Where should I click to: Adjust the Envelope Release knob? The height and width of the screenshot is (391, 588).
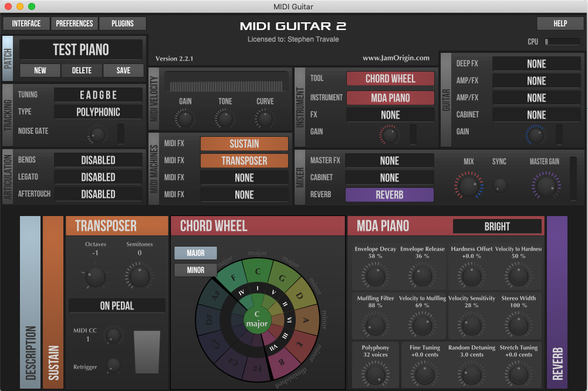pyautogui.click(x=423, y=277)
